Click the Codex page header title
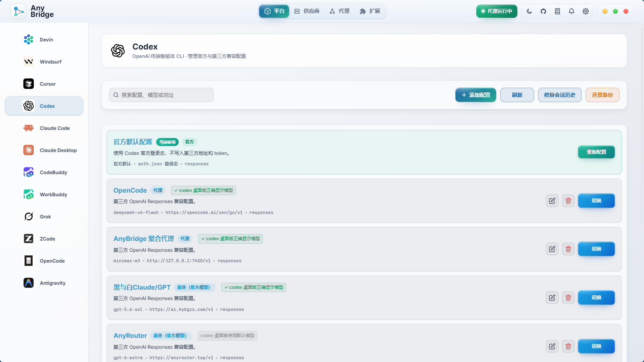644x362 pixels. point(145,47)
